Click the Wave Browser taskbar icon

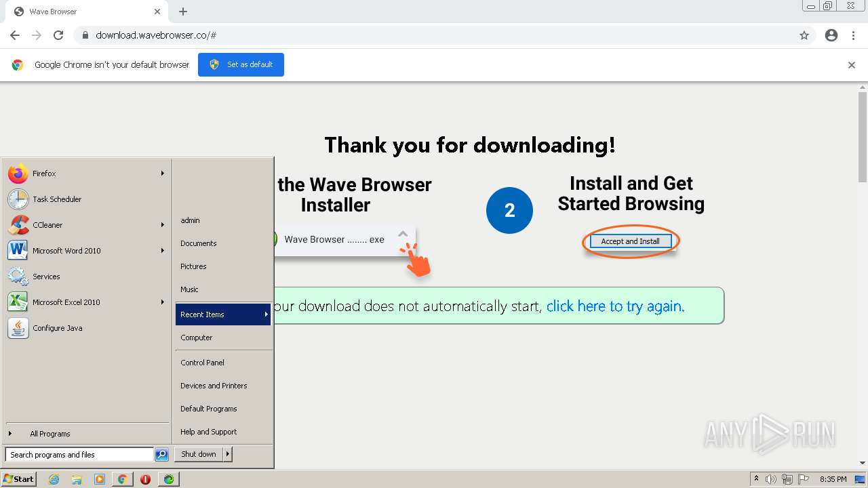168,479
